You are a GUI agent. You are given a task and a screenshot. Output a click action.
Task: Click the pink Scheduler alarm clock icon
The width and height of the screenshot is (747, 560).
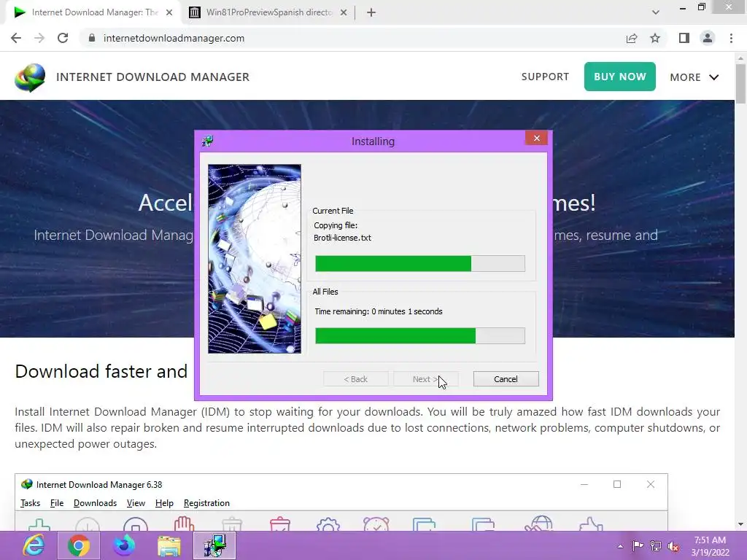point(376,524)
